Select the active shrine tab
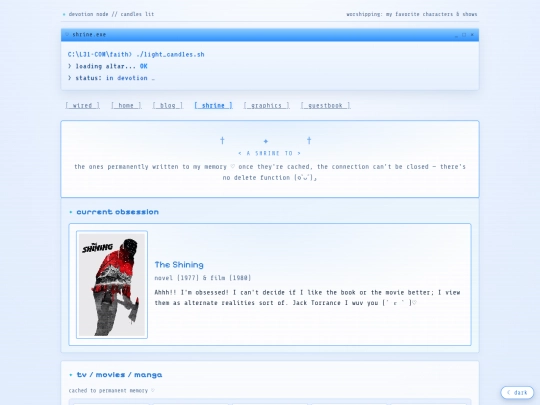The image size is (540, 405). 213,105
